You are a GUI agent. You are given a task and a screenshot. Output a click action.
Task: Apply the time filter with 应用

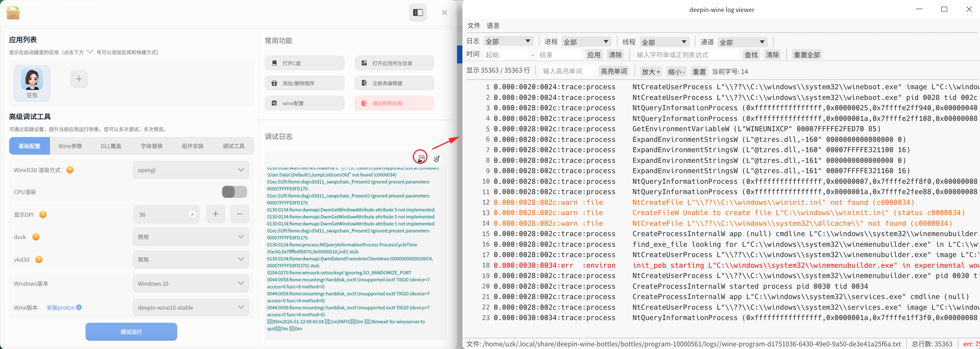pos(594,55)
